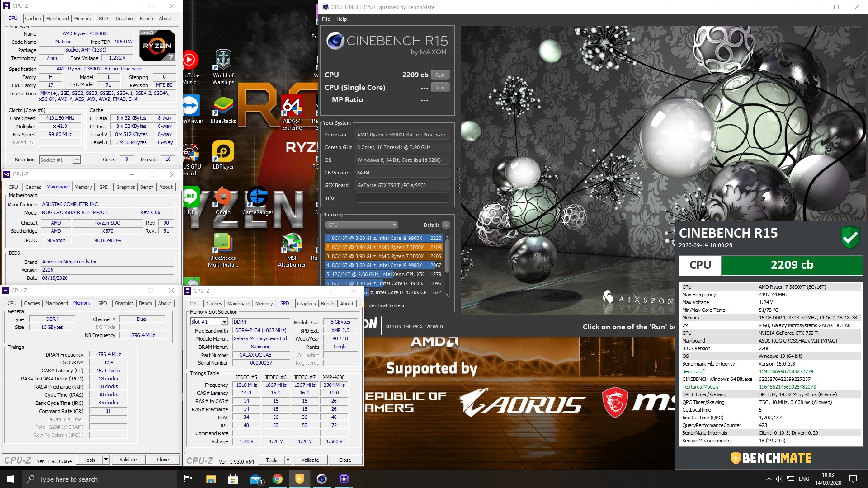The width and height of the screenshot is (868, 488).
Task: Click Close in SPD CPU-Z window
Action: tap(345, 460)
